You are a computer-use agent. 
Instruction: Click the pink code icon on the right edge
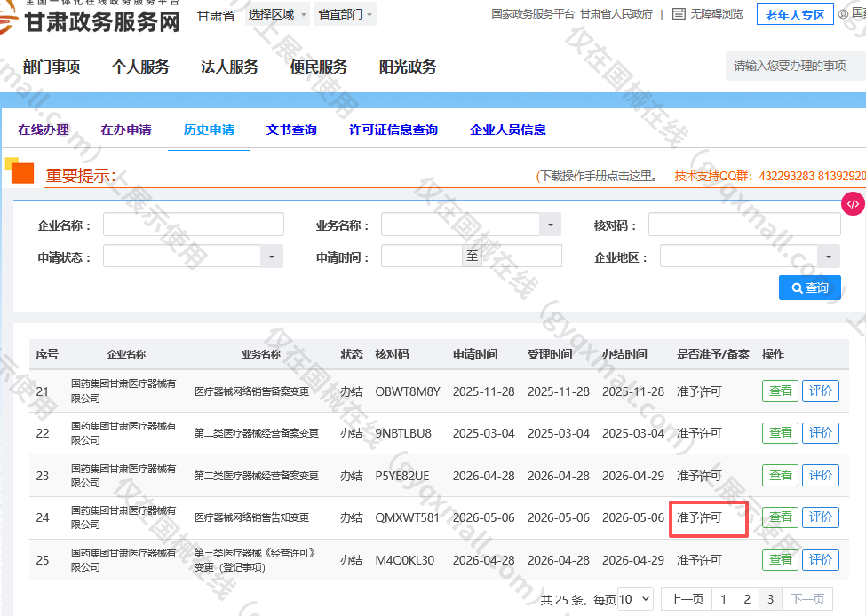[853, 203]
